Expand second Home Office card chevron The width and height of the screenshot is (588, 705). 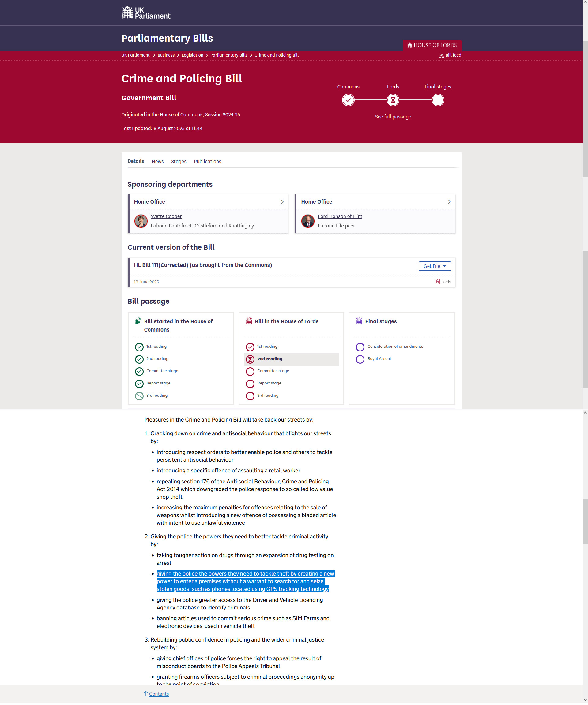pos(449,202)
